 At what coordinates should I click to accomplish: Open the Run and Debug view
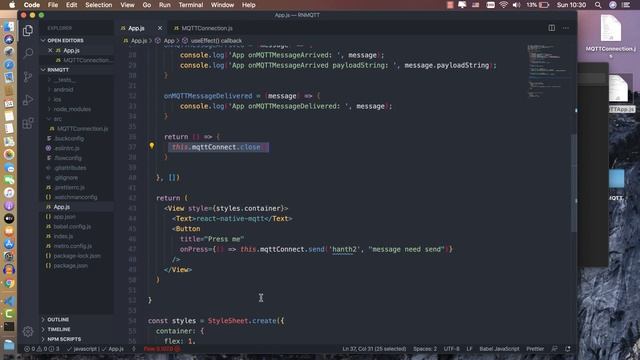coord(28,100)
